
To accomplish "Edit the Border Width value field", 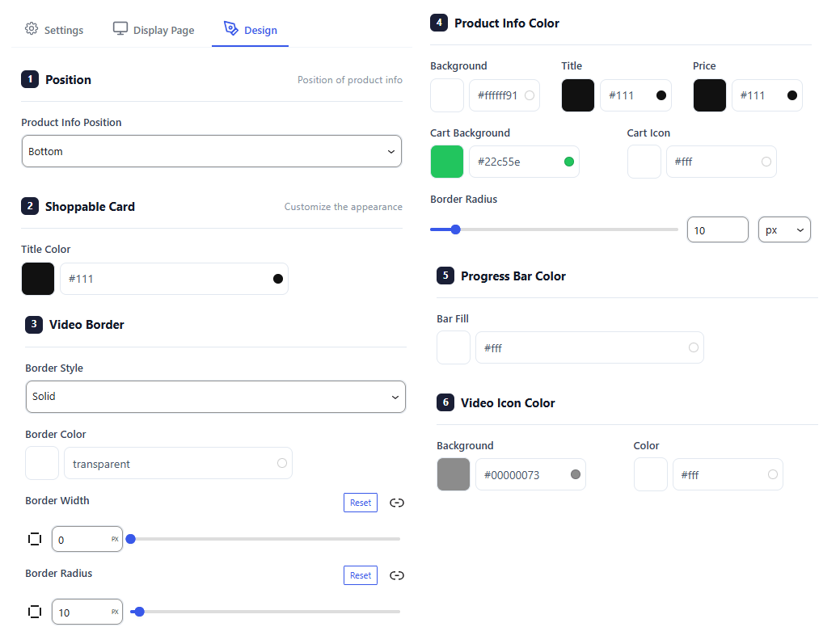I will (x=87, y=539).
